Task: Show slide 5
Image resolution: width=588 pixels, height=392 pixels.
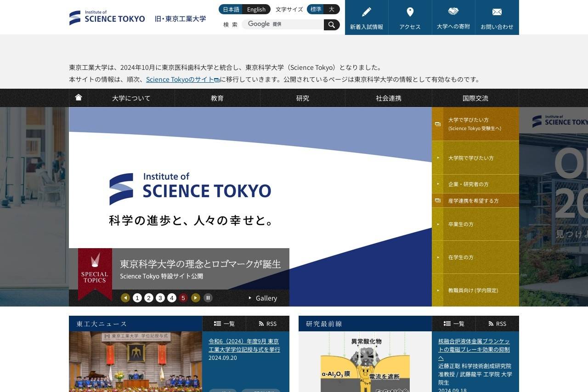Action: click(x=183, y=298)
